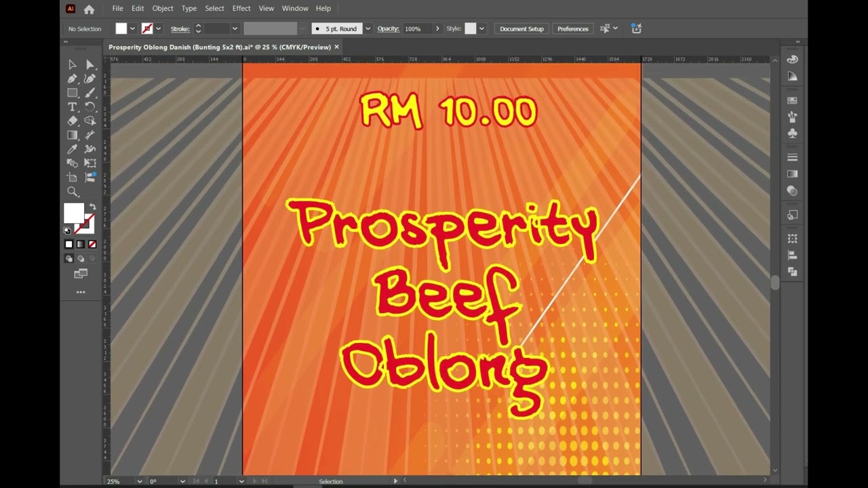Open the Effect menu
Viewport: 868px width, 488px height.
(x=241, y=8)
